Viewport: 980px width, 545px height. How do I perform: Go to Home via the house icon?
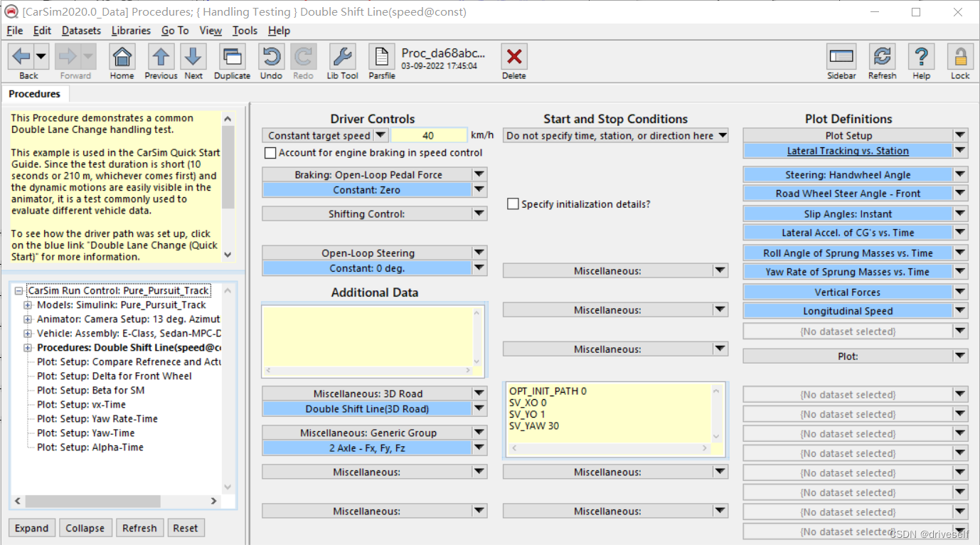click(122, 57)
